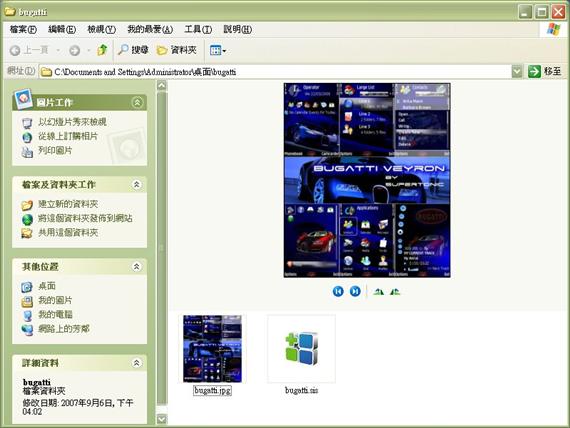Click the computer icon beside 我的電腦
The image size is (570, 428).
point(27,316)
